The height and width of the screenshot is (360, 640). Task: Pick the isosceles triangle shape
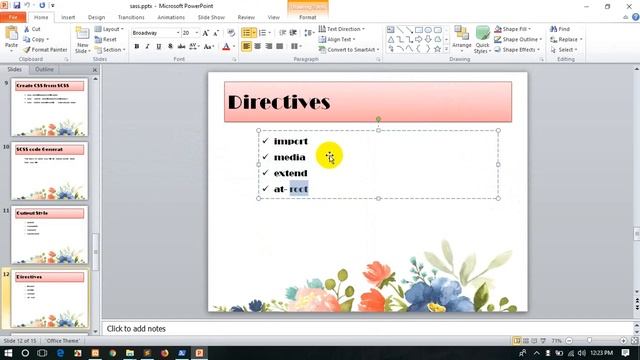[391, 39]
